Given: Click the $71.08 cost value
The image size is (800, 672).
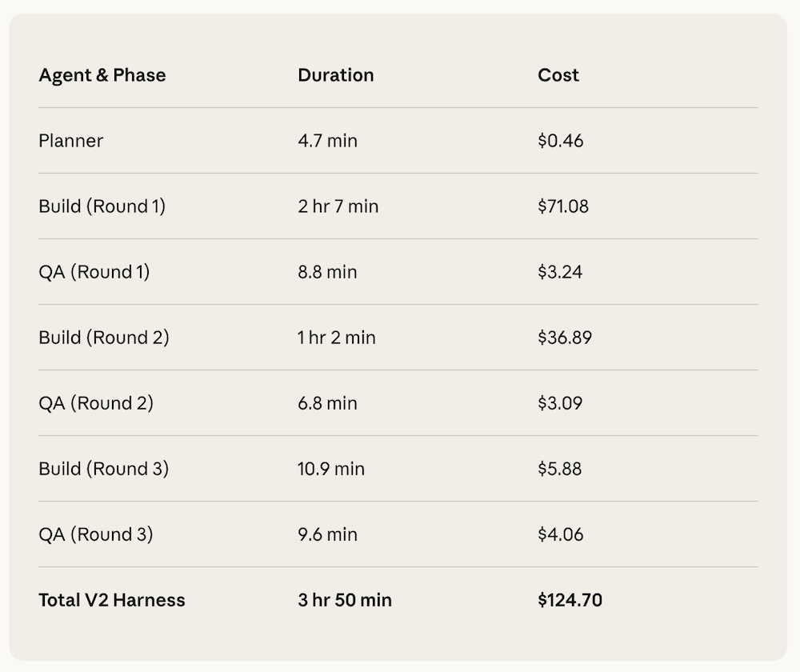Looking at the screenshot, I should click(563, 206).
